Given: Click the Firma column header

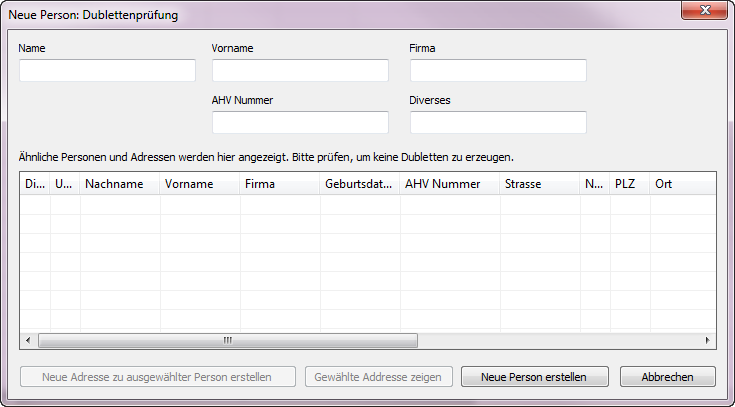Looking at the screenshot, I should 280,184.
